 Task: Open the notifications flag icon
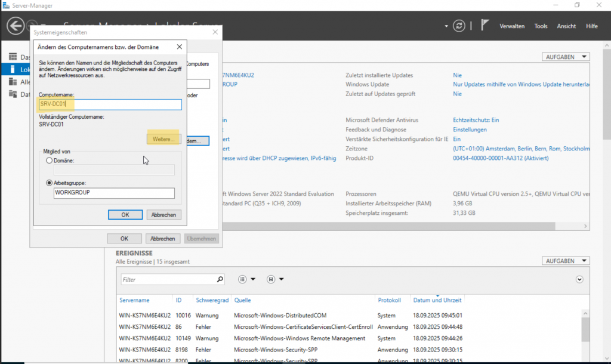tap(485, 26)
